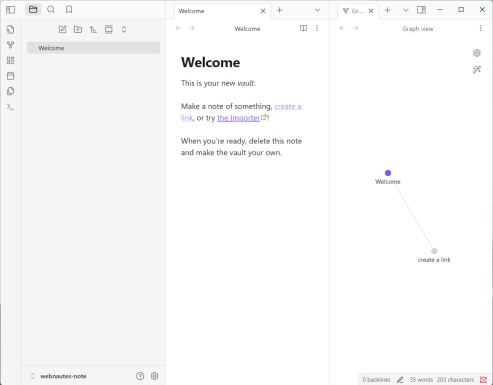Screen dimensions: 493x385
Task: Click '203 characters' count in status bar
Action: [455, 380]
